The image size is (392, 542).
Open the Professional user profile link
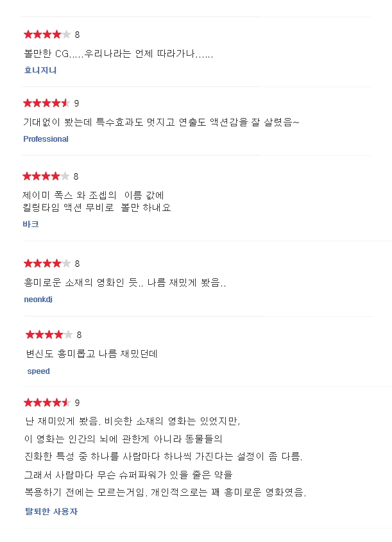(46, 139)
